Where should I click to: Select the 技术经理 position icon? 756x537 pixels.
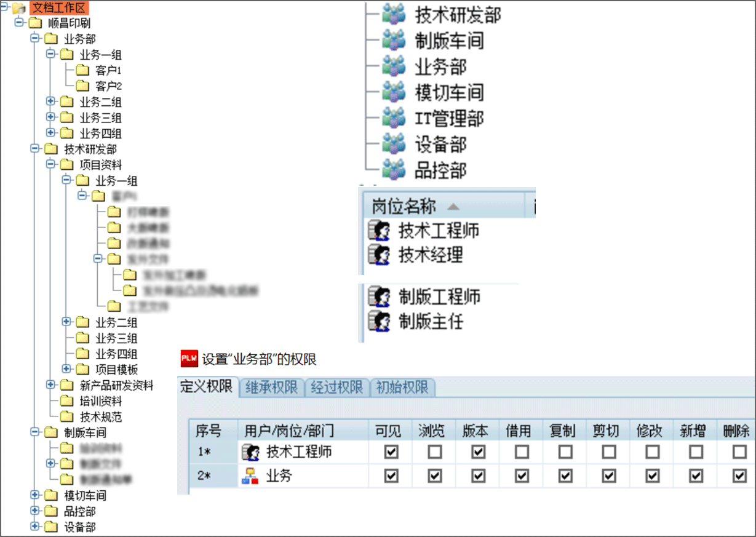(x=379, y=255)
